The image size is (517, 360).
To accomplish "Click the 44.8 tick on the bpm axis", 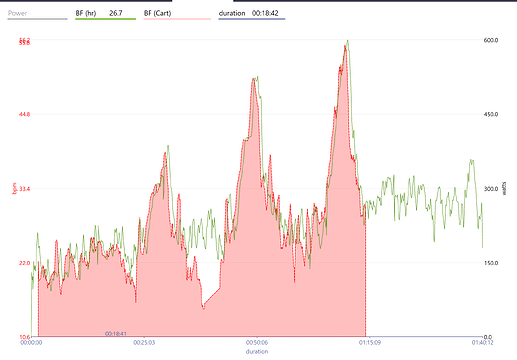I will 24,114.
